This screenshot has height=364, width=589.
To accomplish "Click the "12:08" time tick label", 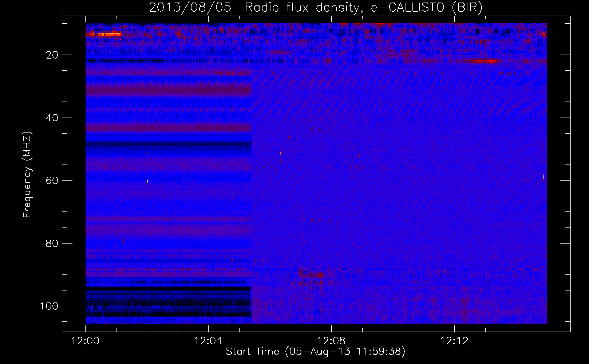I will tap(331, 341).
